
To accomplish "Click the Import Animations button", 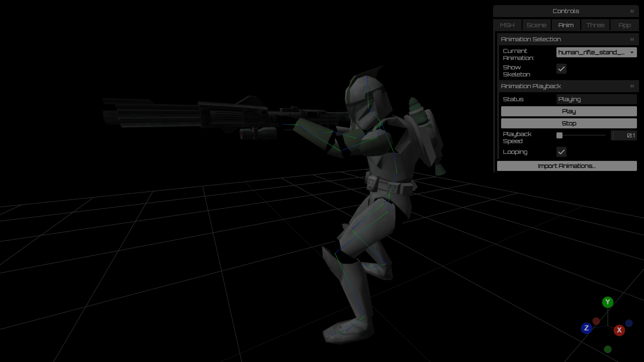I will click(x=567, y=166).
